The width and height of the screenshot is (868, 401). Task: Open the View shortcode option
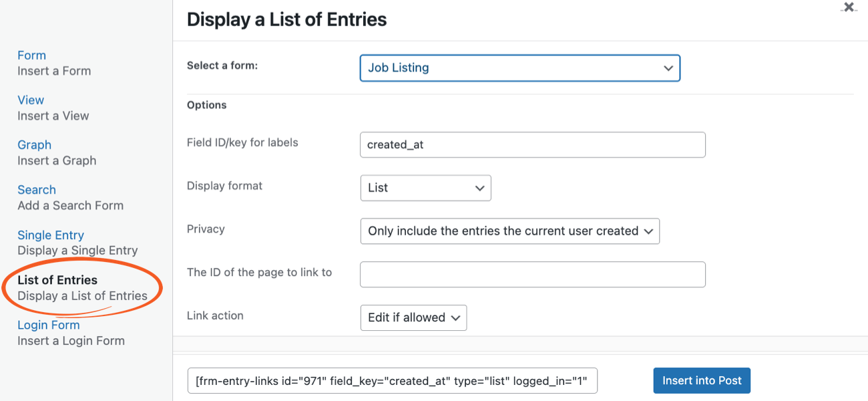(x=31, y=100)
